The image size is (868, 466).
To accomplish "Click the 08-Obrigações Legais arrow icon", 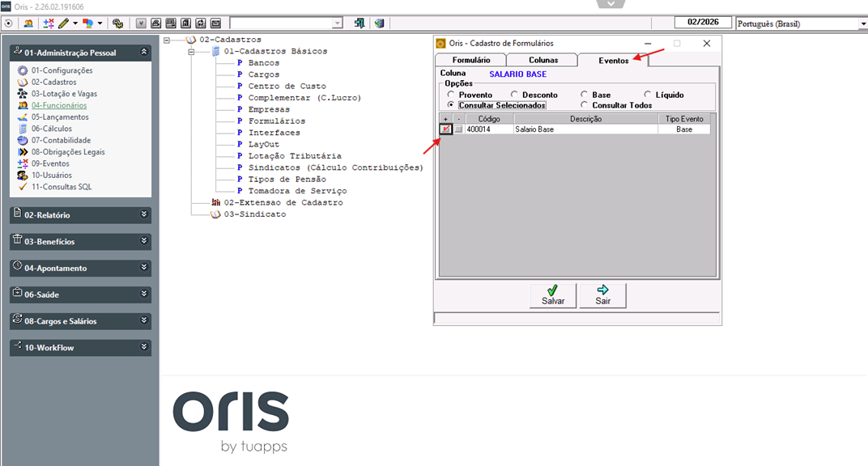I will (23, 152).
